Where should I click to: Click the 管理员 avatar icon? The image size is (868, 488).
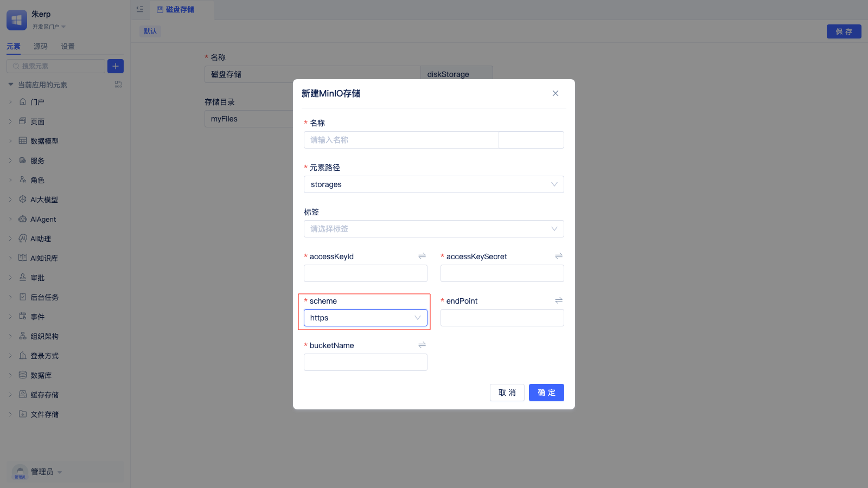coord(20,472)
